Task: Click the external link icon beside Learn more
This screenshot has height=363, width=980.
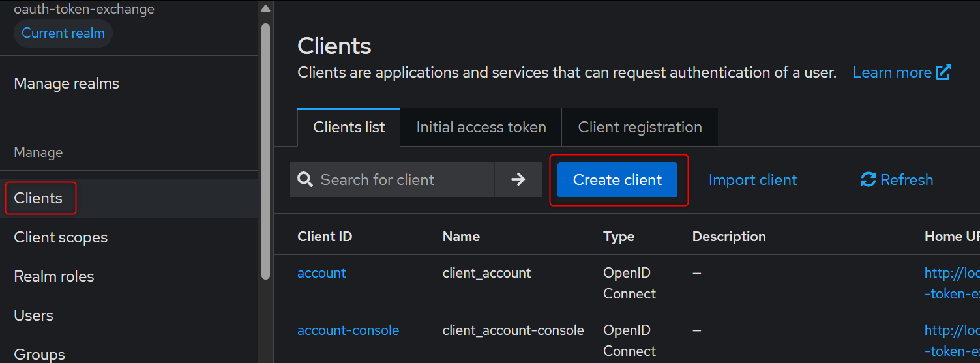Action: pos(943,72)
